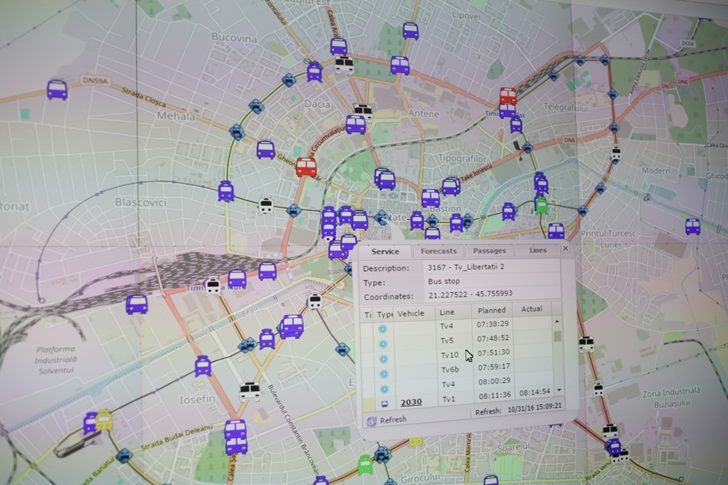Switch to the Lines tab
Image resolution: width=728 pixels, height=485 pixels.
coord(537,251)
